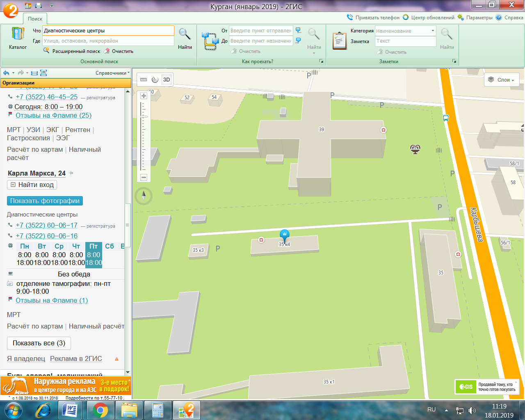Call phone +7 (3522) 46-45-25
Viewport: 525px width, 420px height.
[46, 97]
